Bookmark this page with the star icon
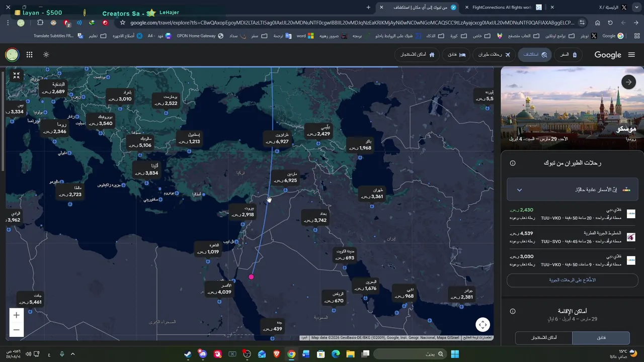Screen dimensions: 644x362 tap(122, 23)
